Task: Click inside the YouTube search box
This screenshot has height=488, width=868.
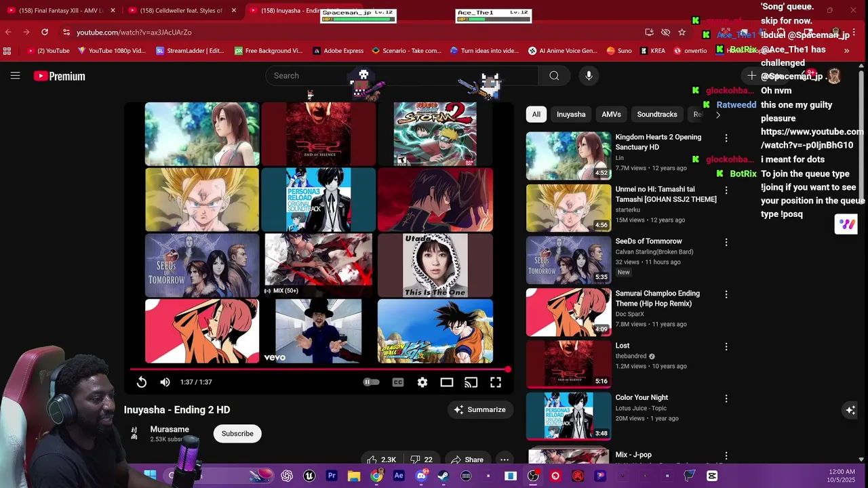Action: tap(401, 76)
